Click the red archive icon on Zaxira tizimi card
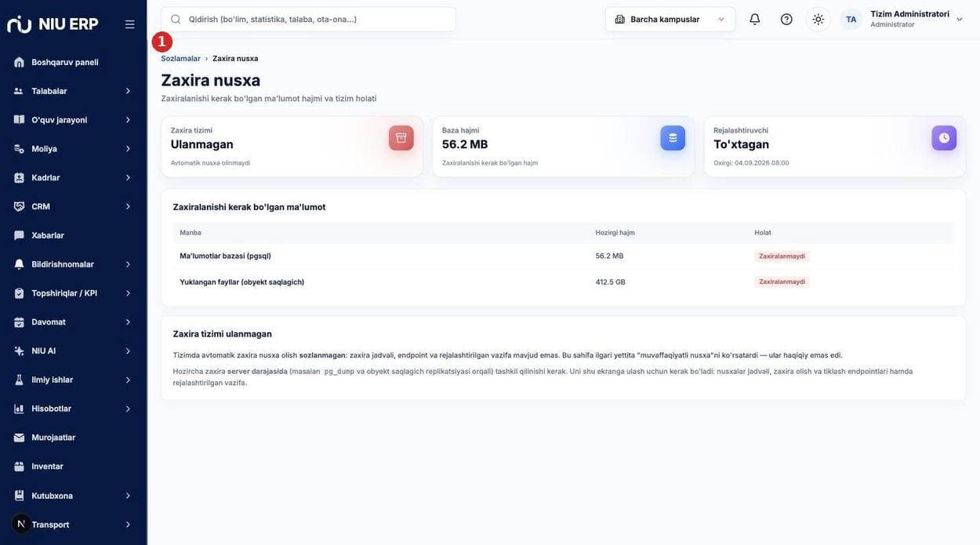 pyautogui.click(x=401, y=138)
